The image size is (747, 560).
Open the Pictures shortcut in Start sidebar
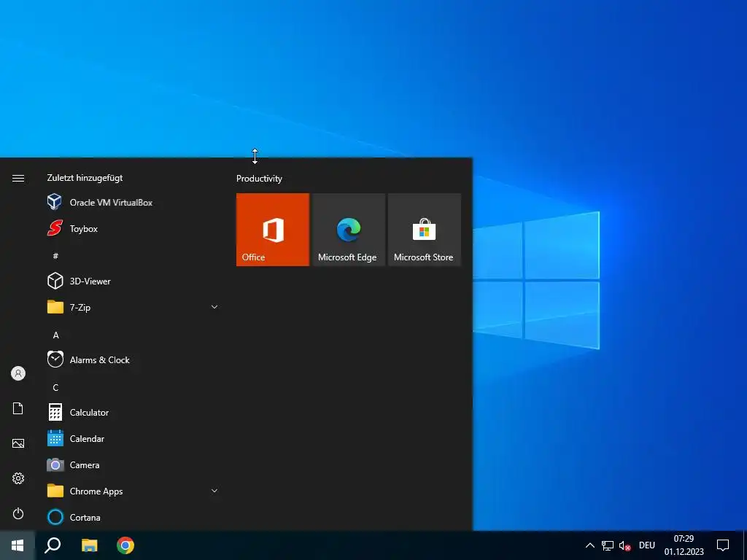(18, 443)
